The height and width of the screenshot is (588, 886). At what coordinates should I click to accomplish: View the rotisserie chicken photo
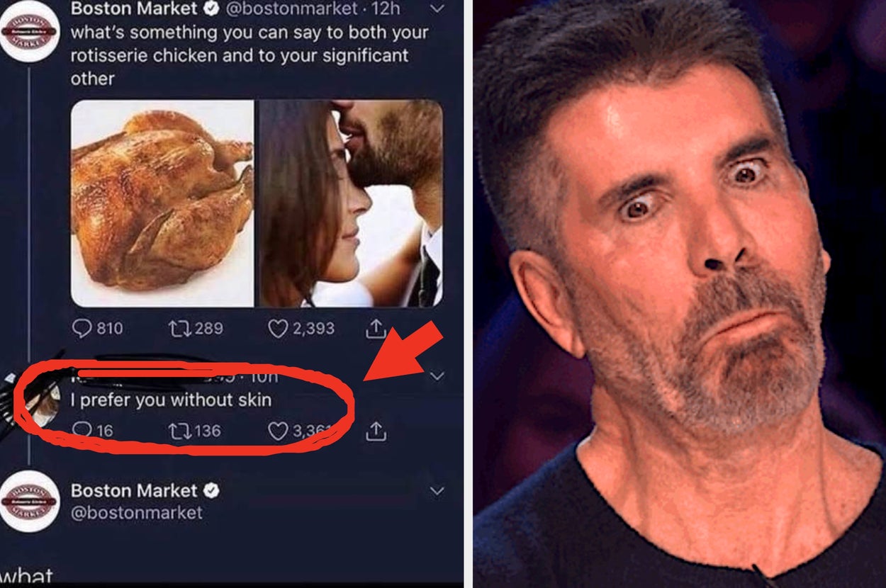(x=162, y=203)
